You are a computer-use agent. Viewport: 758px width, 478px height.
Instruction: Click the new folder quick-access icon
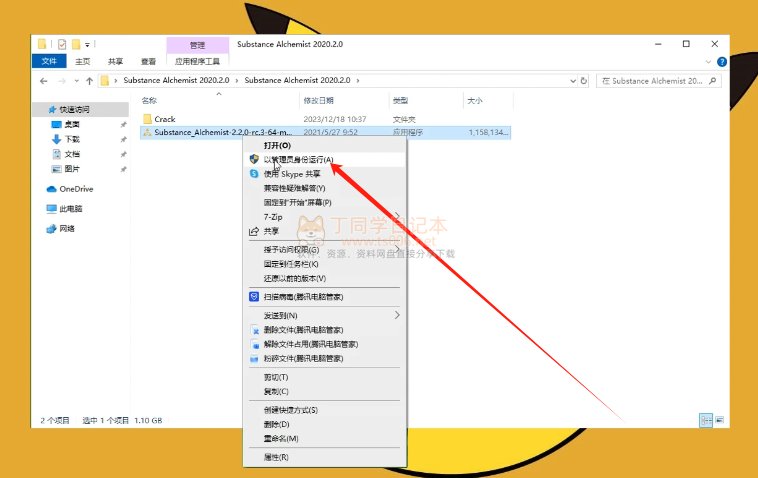pos(76,44)
